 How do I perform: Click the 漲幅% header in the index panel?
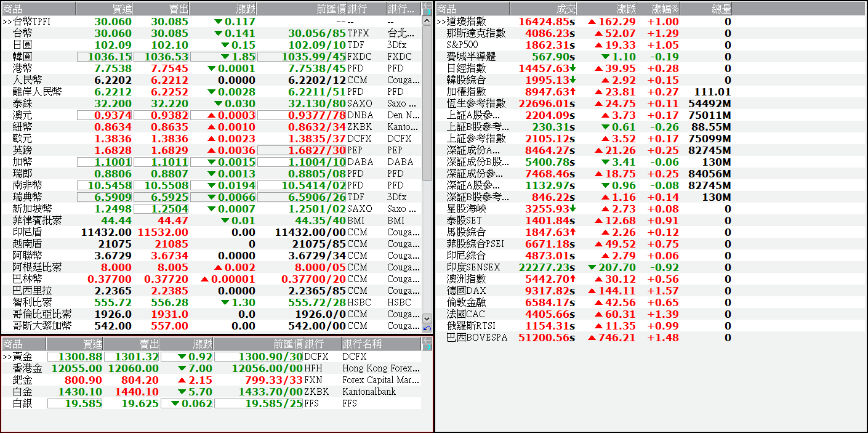(x=658, y=9)
